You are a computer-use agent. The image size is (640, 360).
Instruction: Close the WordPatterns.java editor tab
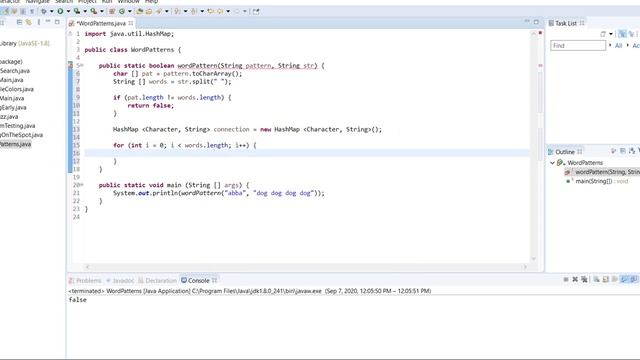(x=131, y=23)
